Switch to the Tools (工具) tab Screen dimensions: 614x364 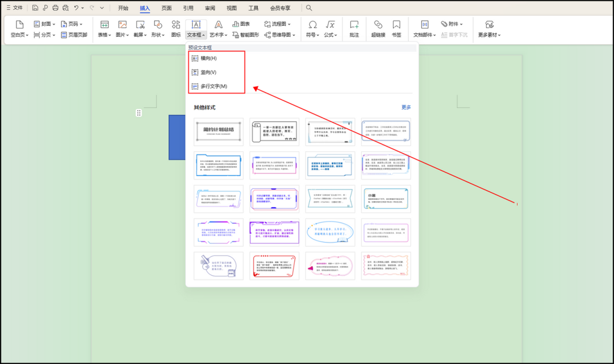tap(254, 8)
